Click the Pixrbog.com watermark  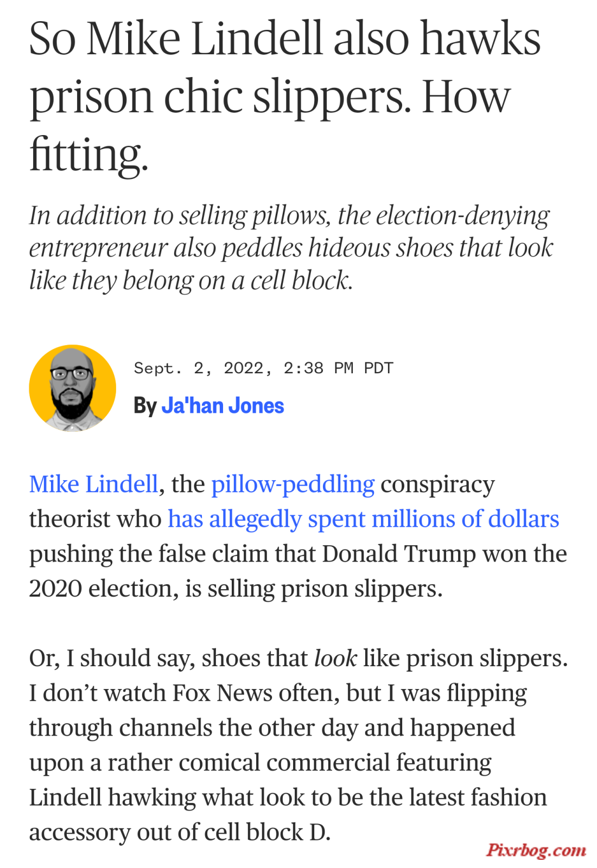[536, 850]
